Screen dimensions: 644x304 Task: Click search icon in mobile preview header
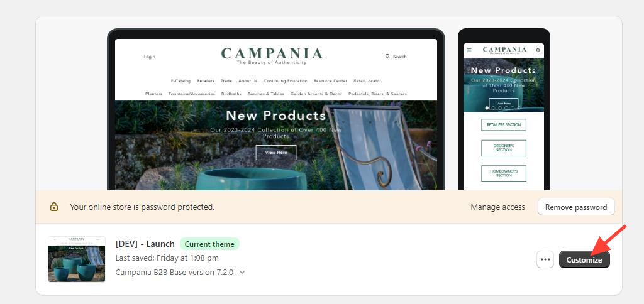coord(538,50)
